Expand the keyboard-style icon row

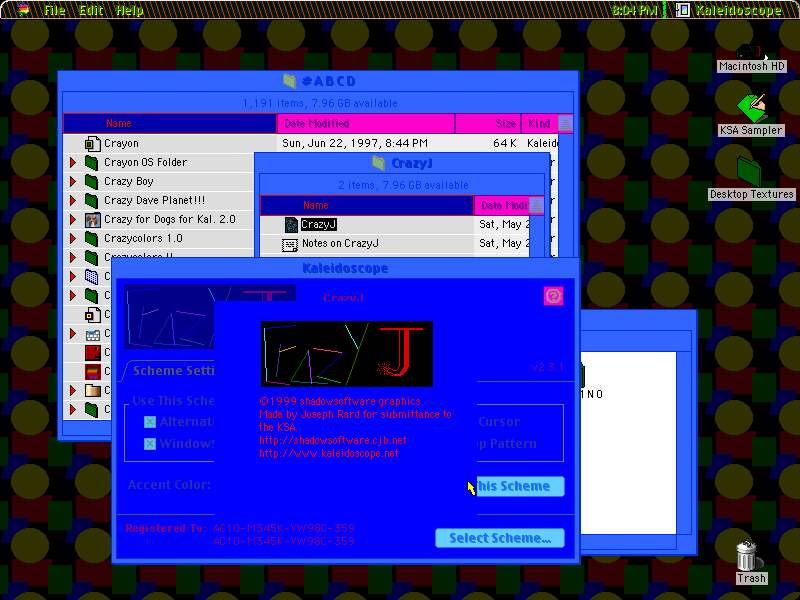[x=73, y=334]
